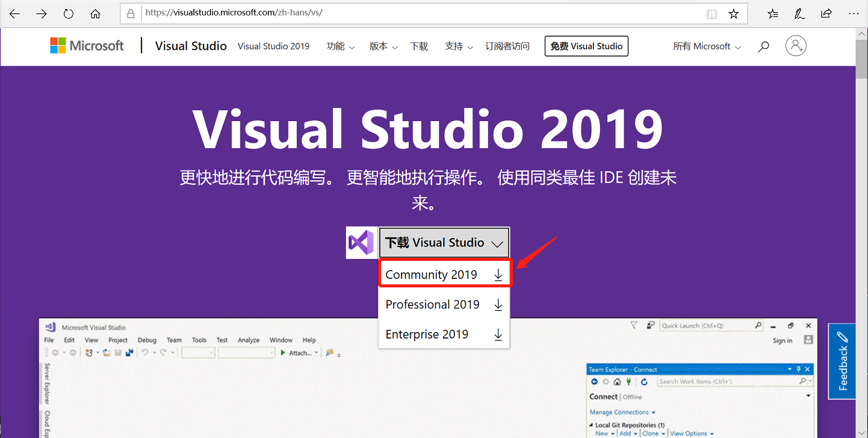
Task: Toggle the favorites star in the address bar
Action: 734,13
